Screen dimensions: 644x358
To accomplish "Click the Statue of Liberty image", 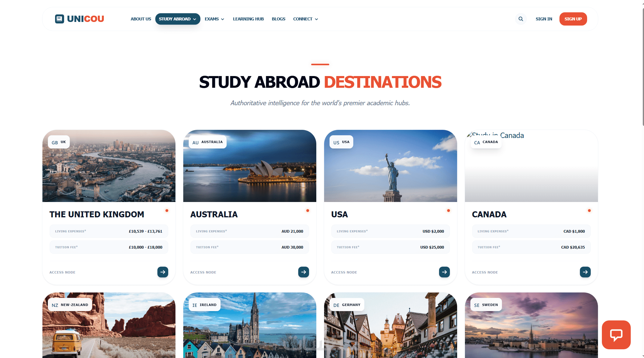I will click(392, 174).
